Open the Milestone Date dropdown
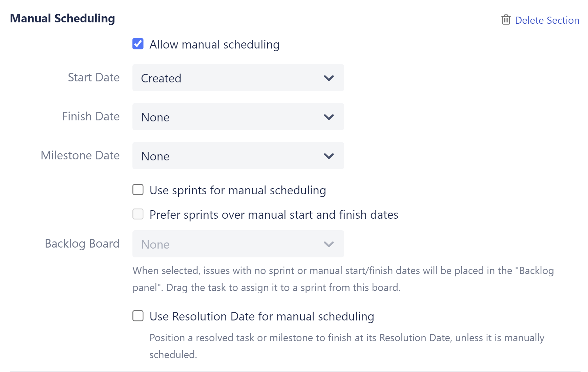 [x=238, y=156]
